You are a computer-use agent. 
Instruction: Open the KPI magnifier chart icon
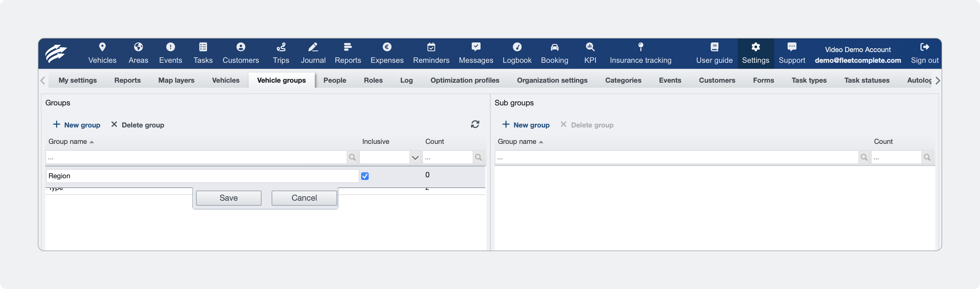click(590, 47)
